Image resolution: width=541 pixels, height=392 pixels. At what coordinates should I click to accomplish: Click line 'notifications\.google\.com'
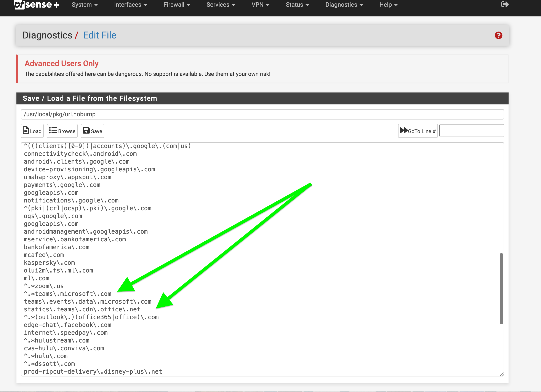(x=71, y=201)
